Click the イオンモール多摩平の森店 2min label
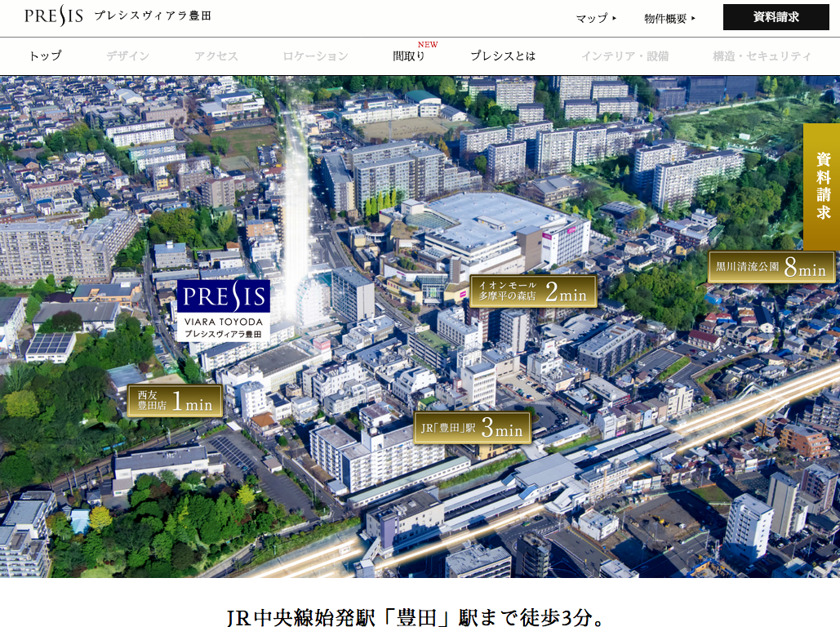 click(532, 291)
